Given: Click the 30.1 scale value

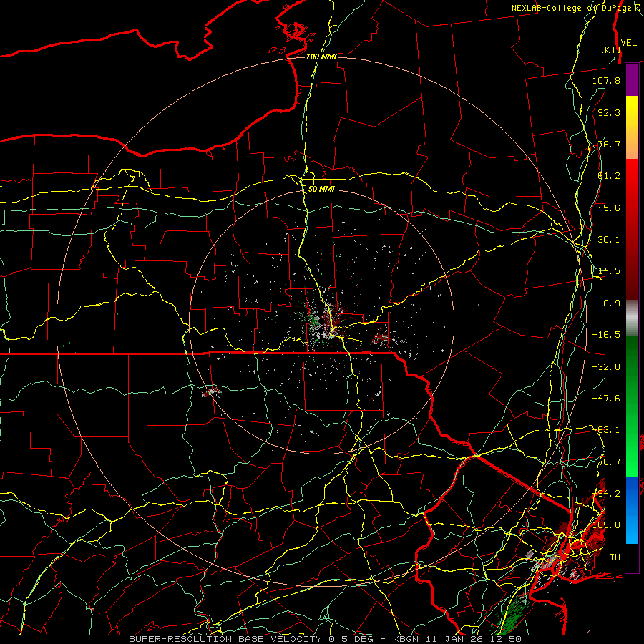Looking at the screenshot, I should coord(609,240).
